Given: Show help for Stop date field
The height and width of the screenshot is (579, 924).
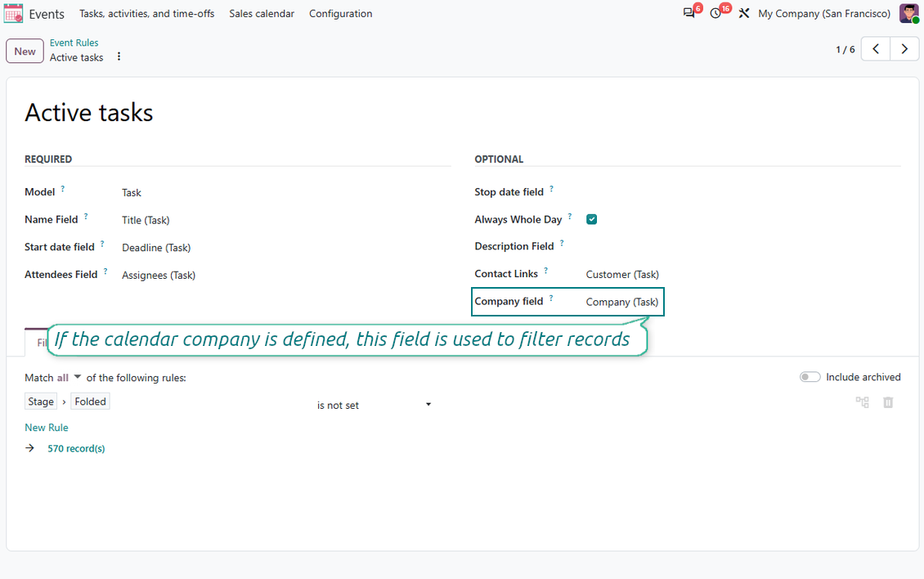Looking at the screenshot, I should click(x=552, y=189).
